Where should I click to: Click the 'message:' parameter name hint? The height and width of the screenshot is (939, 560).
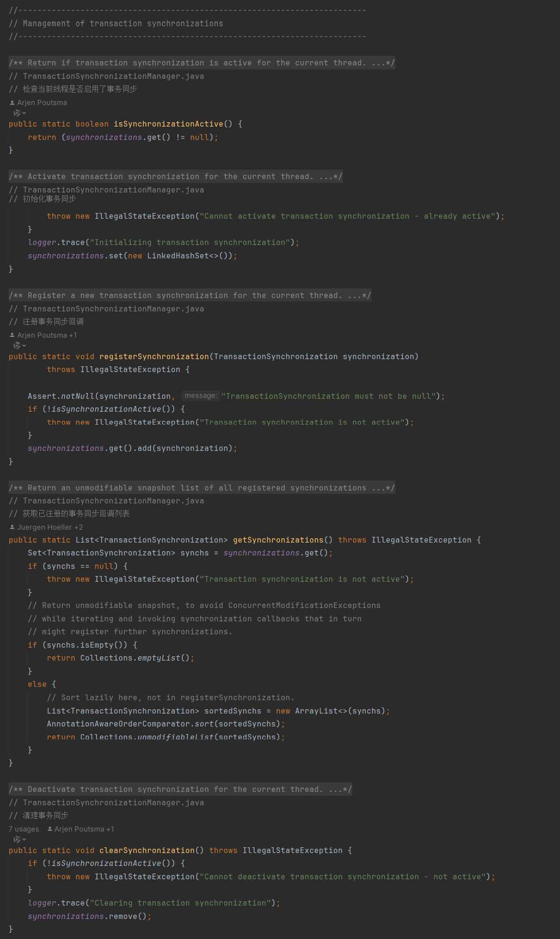coord(201,395)
